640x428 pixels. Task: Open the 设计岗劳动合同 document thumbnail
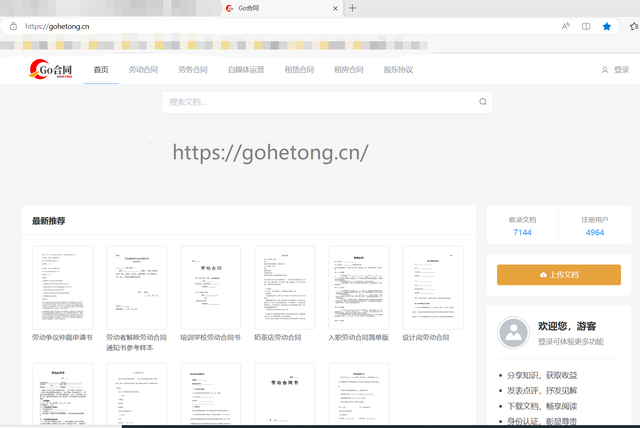click(x=433, y=287)
